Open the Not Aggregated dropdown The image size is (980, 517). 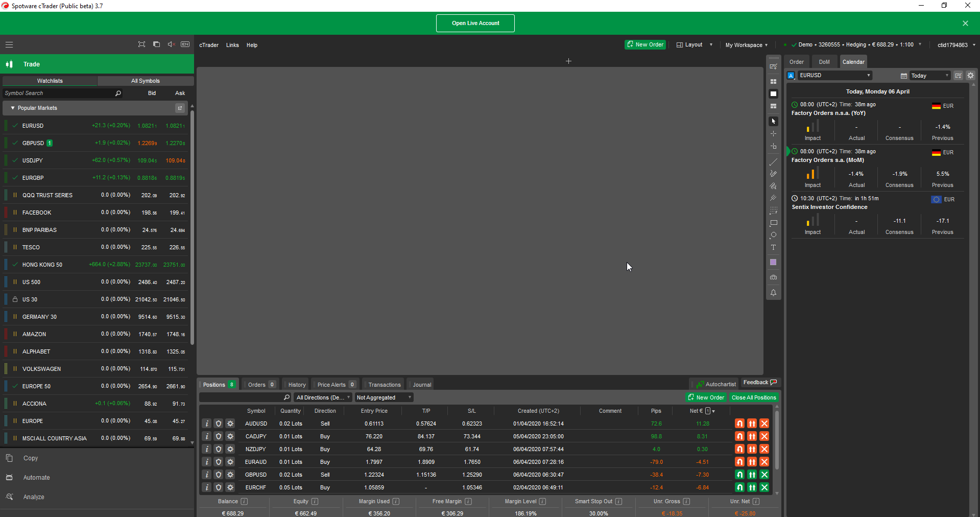tap(384, 397)
